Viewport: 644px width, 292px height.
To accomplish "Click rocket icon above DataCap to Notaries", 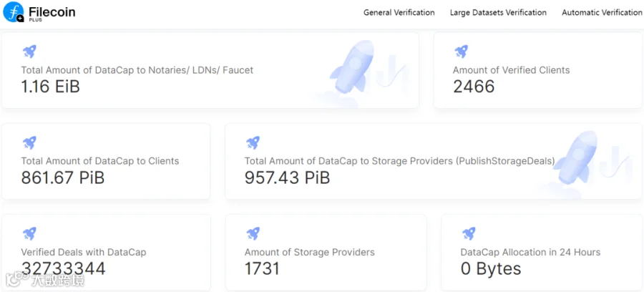I will point(29,52).
